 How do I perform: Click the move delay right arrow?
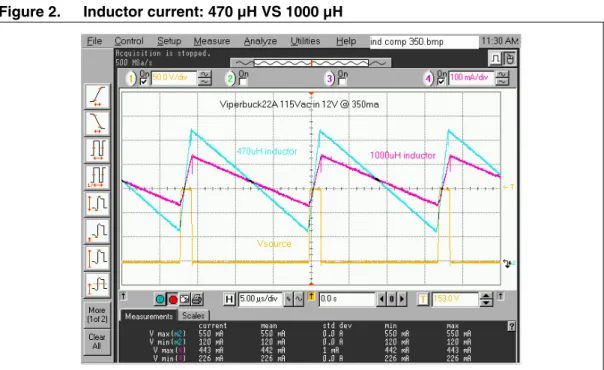tap(402, 299)
